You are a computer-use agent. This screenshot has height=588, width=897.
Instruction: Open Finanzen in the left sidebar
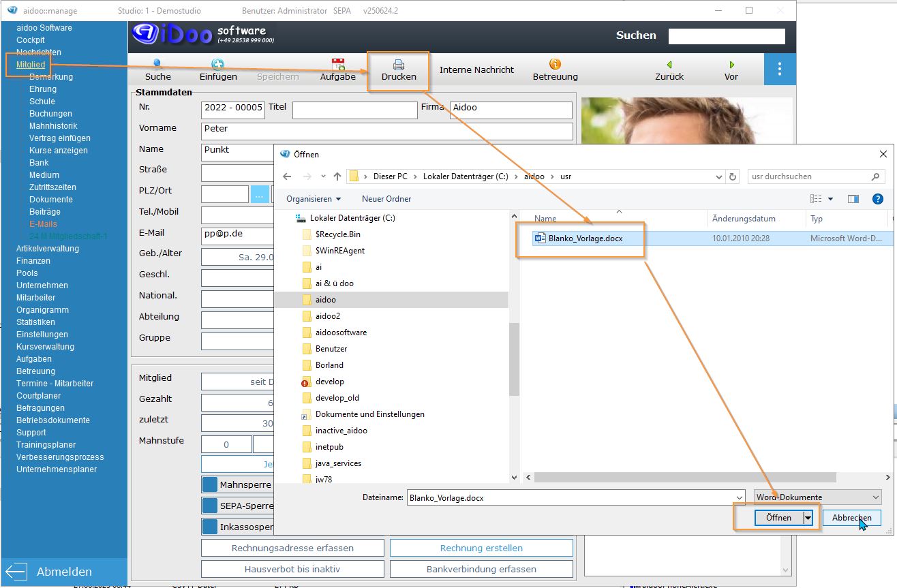point(33,261)
